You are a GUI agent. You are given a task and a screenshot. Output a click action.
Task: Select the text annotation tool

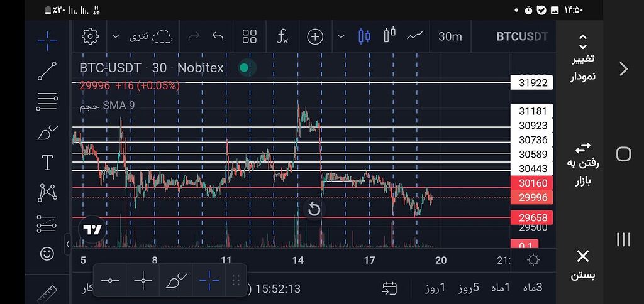47,163
